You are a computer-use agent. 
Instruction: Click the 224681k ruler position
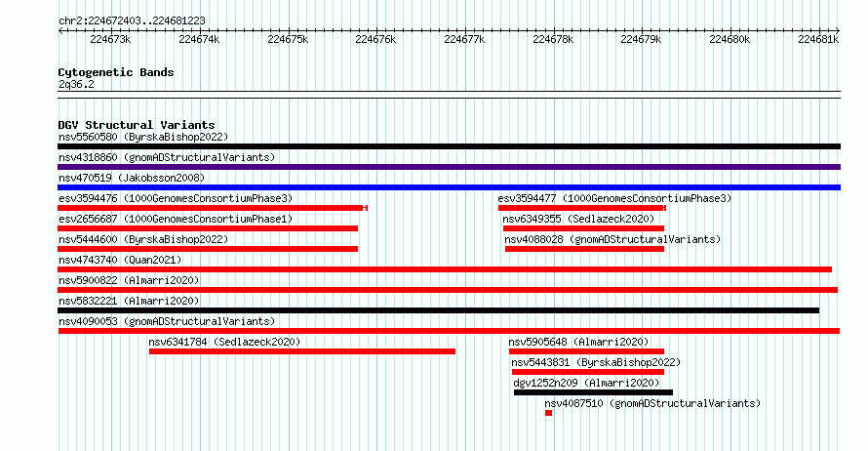[x=818, y=39]
